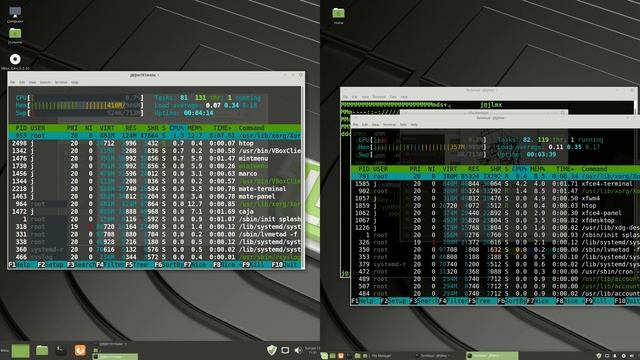Select the xfce4-panel process row
Screen dimensions: 640x360
(x=496, y=213)
